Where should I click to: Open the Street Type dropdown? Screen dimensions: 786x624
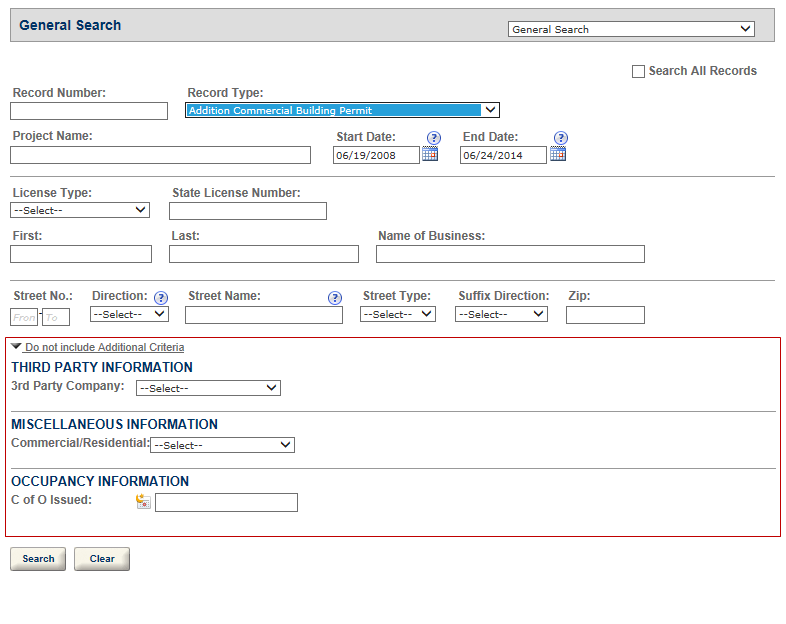pyautogui.click(x=398, y=314)
